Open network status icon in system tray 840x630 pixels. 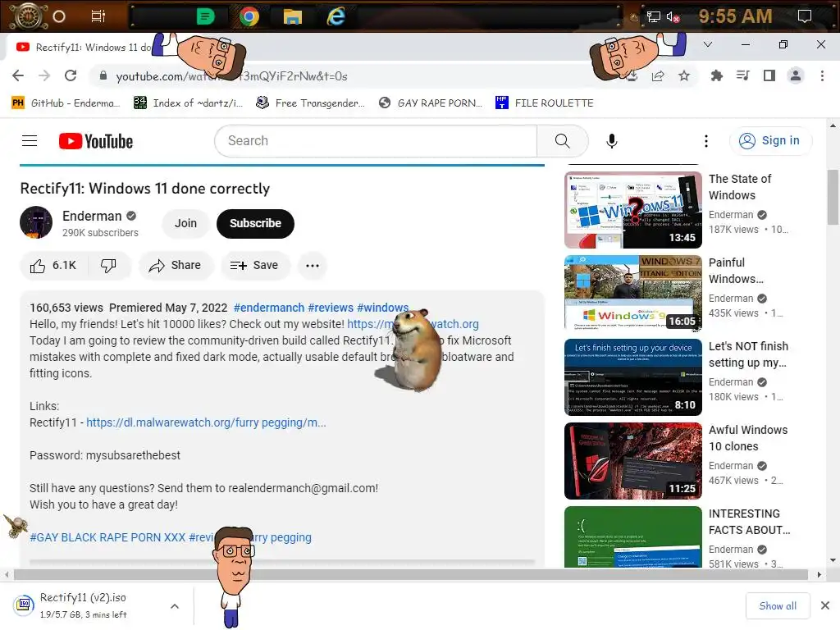(x=654, y=16)
